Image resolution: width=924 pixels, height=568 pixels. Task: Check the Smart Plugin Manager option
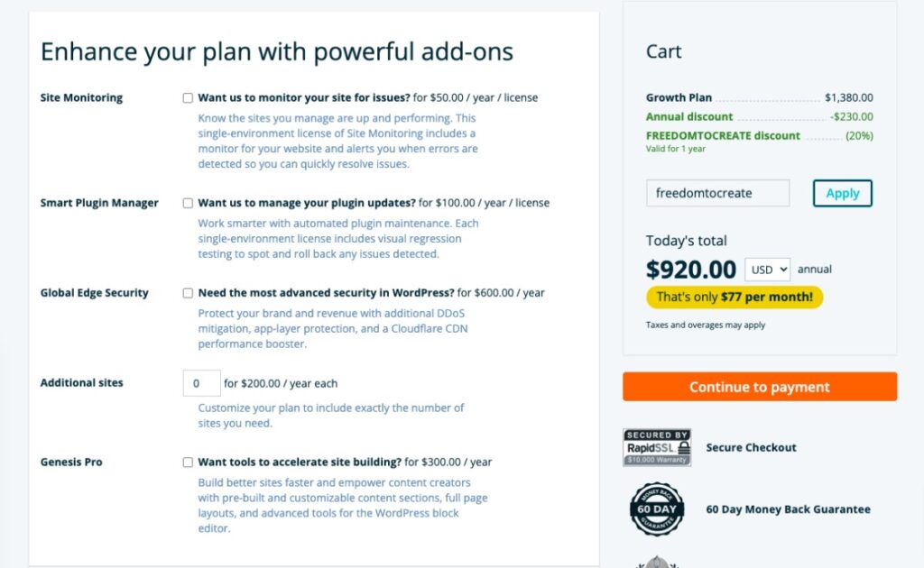(x=188, y=203)
